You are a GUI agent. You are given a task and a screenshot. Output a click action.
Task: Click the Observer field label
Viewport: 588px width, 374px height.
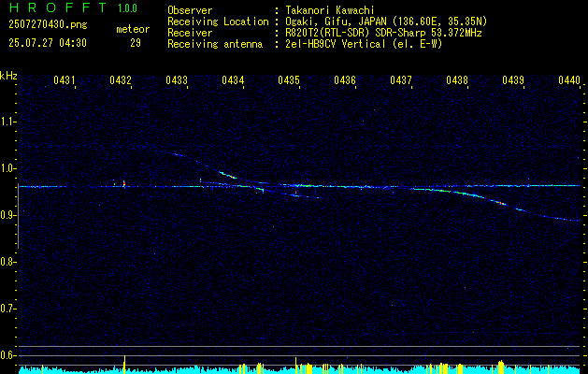190,10
